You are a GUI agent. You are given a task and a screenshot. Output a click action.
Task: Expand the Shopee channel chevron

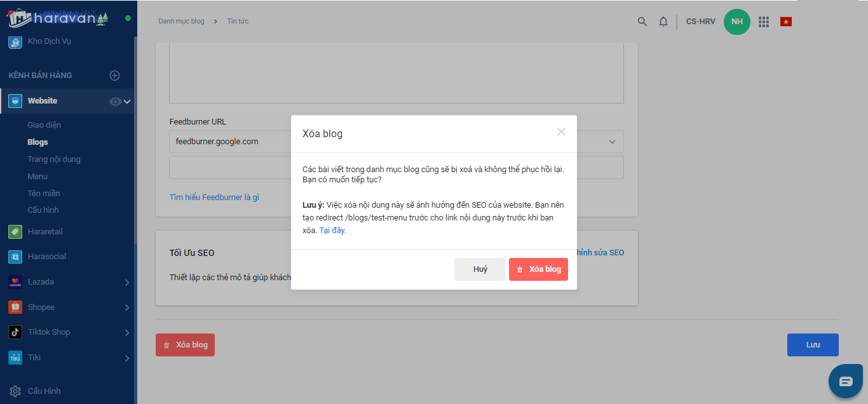pos(127,308)
